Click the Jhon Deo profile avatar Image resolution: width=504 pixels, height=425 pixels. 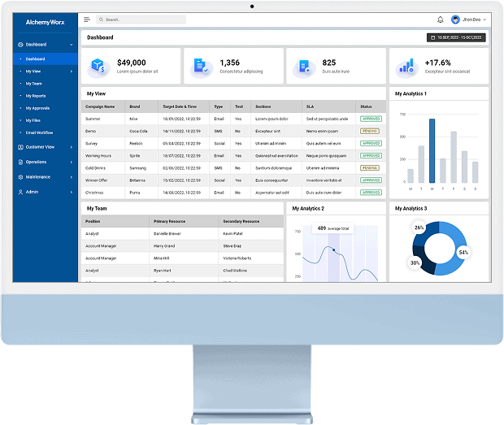point(455,20)
